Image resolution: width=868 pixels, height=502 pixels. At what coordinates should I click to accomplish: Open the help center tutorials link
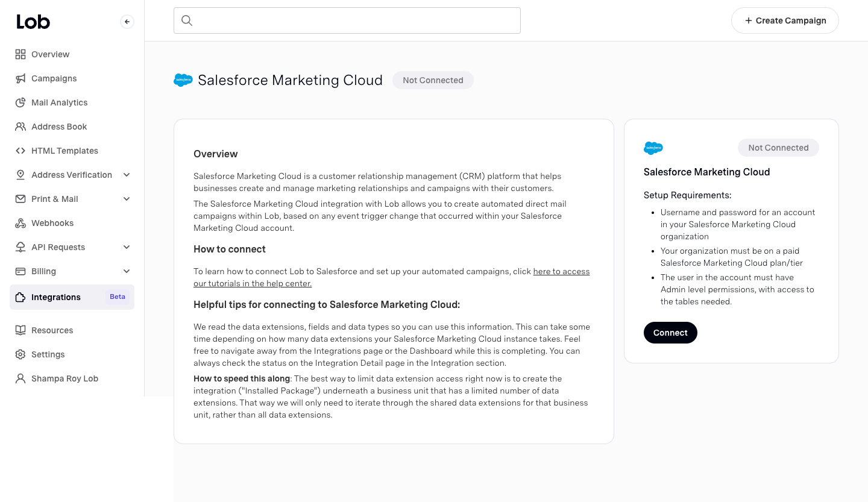pos(391,277)
